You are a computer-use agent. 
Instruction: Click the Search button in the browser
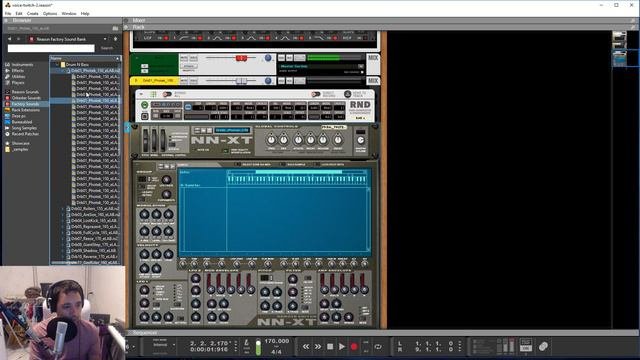click(x=107, y=48)
